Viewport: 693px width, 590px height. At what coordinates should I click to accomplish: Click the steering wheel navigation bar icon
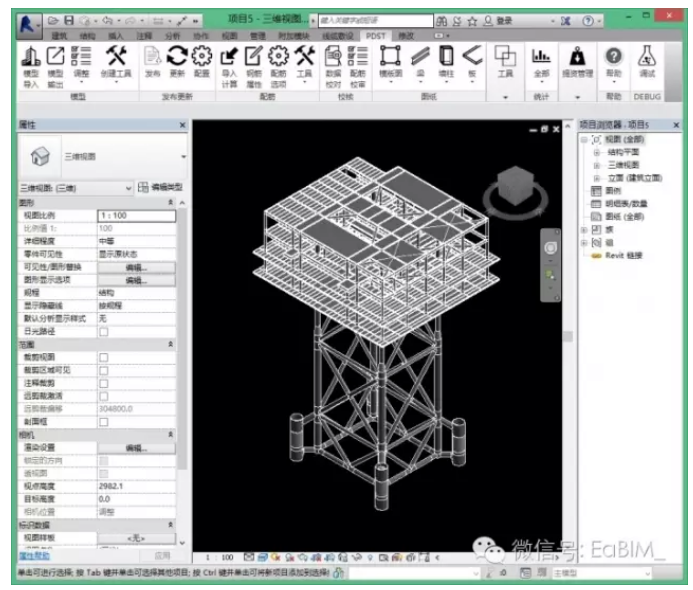click(550, 247)
